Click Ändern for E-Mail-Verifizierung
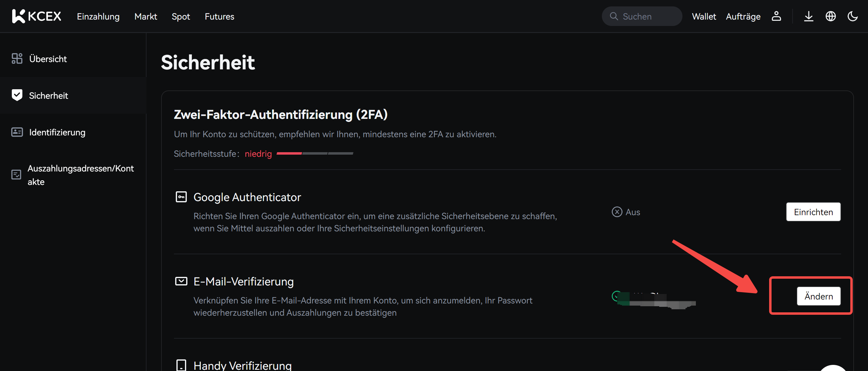Image resolution: width=868 pixels, height=371 pixels. [x=819, y=296]
